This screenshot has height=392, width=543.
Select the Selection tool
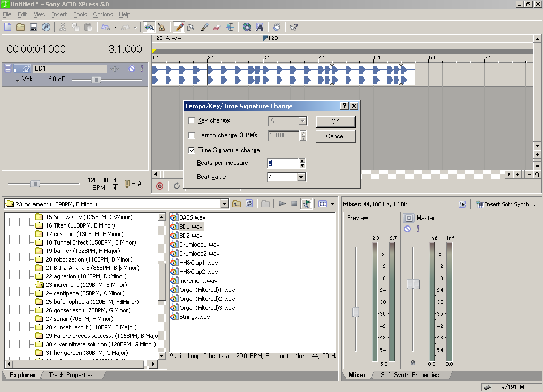[192, 27]
